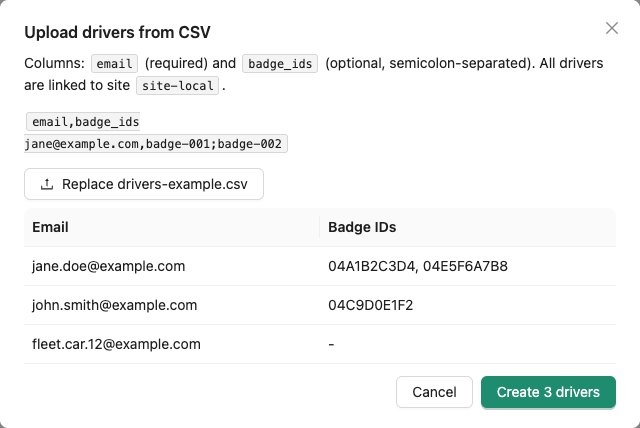Click the empty badge dash for fleet.car.12

point(331,344)
